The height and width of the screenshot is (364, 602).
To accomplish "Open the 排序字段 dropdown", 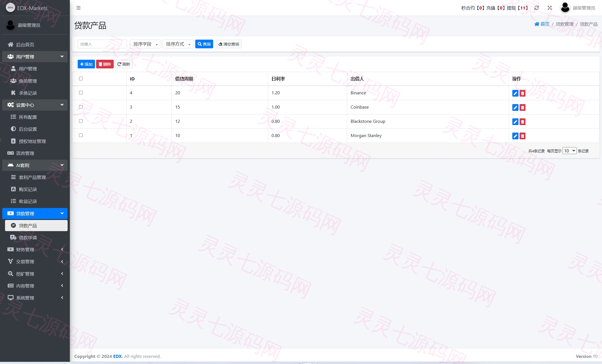I will [x=145, y=44].
